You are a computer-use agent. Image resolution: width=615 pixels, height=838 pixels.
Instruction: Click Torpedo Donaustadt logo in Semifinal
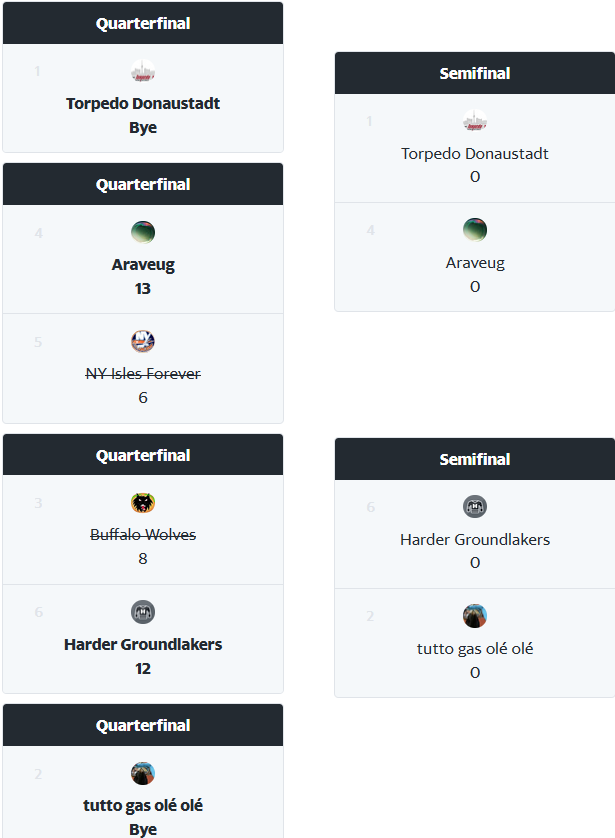(x=475, y=122)
